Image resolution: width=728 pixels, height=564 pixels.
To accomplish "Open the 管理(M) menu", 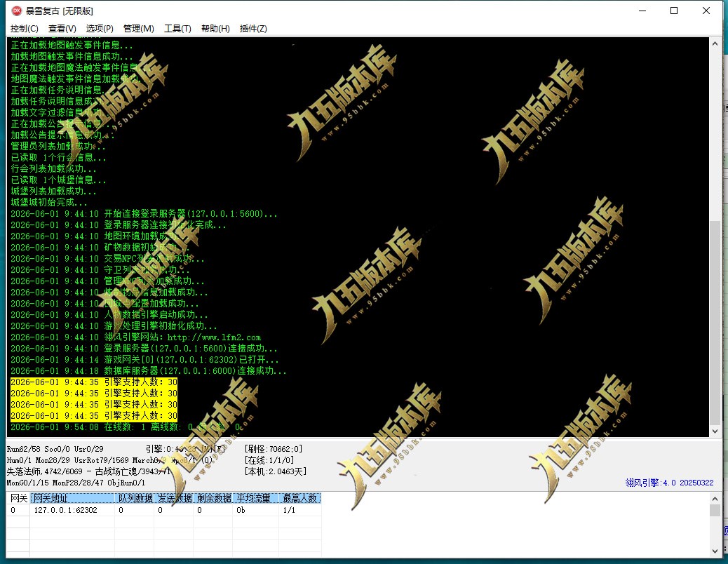I will (138, 29).
